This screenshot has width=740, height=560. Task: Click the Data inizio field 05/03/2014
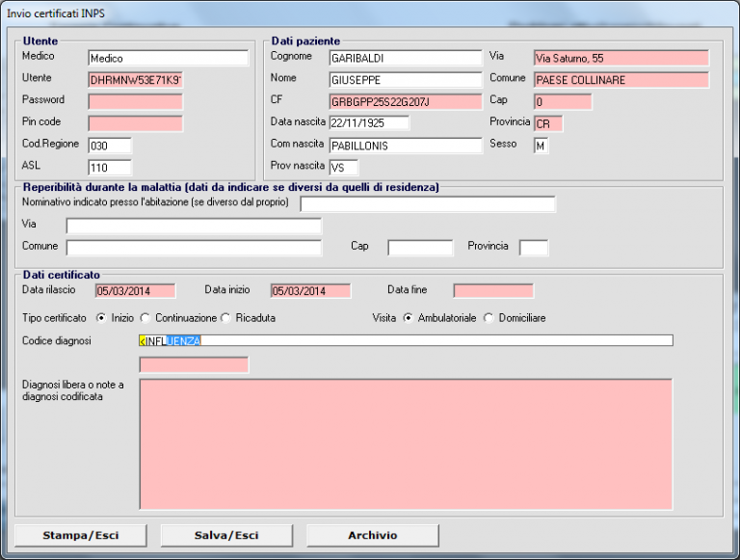[311, 291]
